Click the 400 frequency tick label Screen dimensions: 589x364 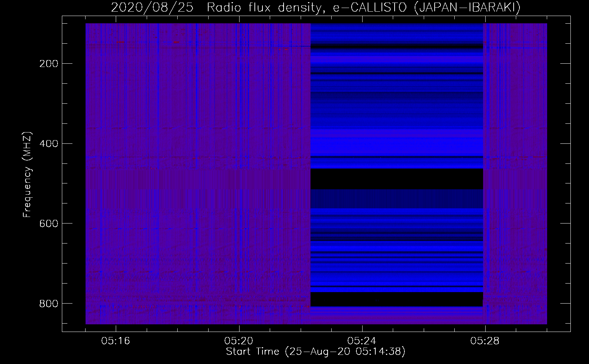[49, 143]
